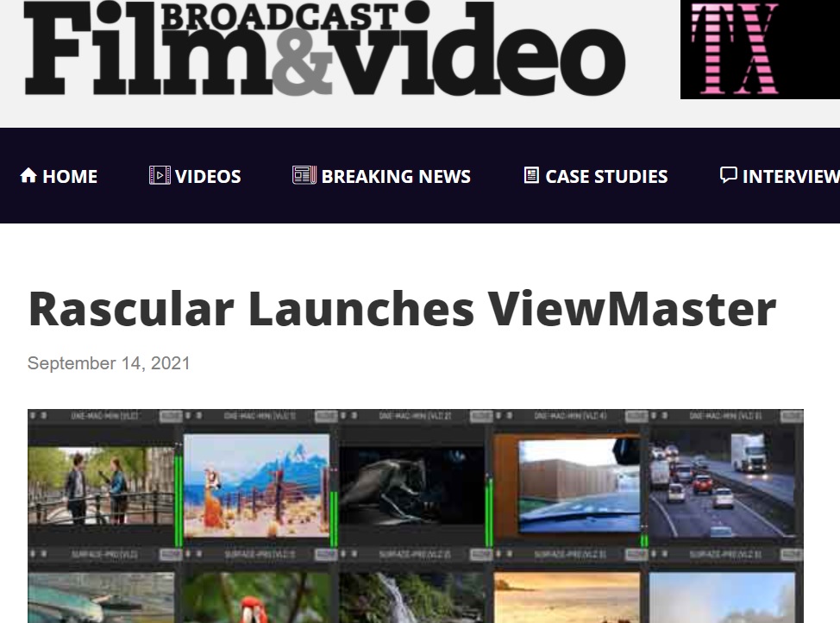Click the house icon beside Home
Image resolution: width=840 pixels, height=623 pixels.
click(x=28, y=176)
